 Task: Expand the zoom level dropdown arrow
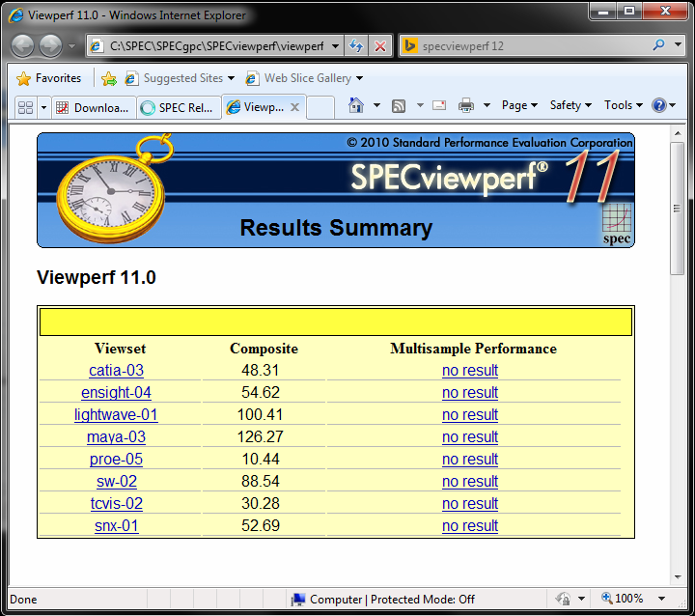pyautogui.click(x=661, y=599)
